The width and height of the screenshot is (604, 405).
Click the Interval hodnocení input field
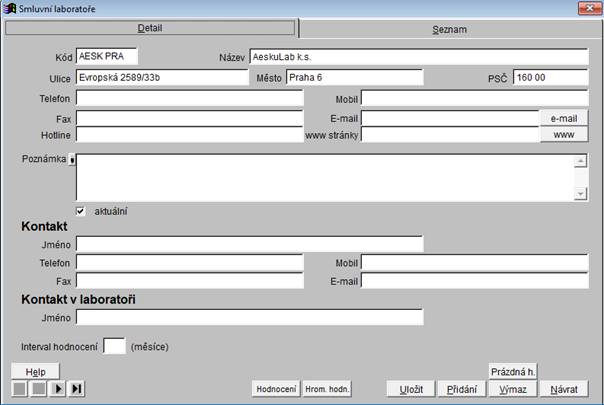click(x=114, y=346)
